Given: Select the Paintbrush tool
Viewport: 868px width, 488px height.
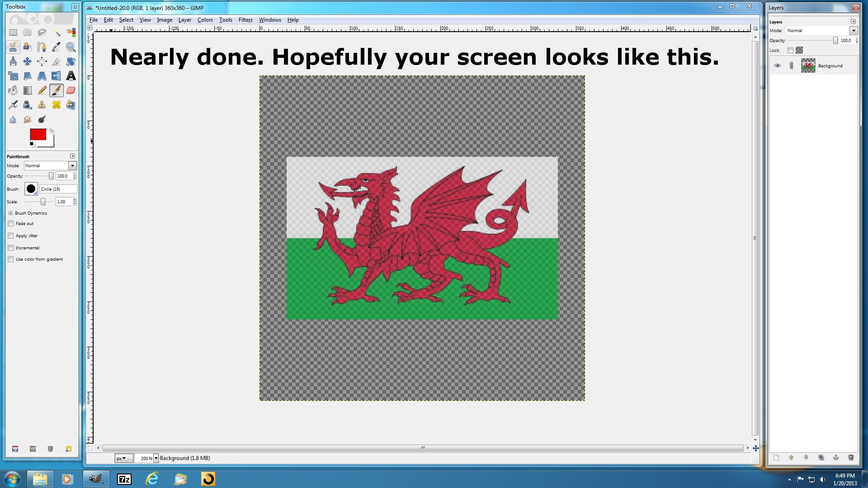Looking at the screenshot, I should (x=57, y=90).
